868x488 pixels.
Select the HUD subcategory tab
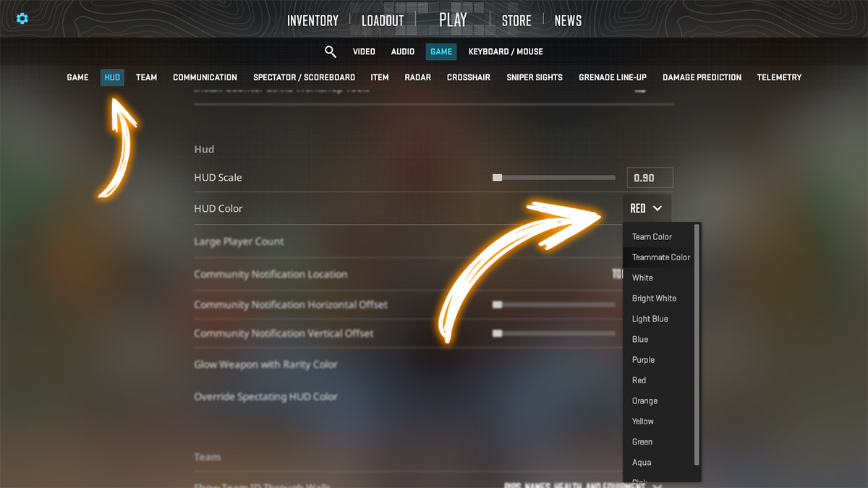coord(112,77)
